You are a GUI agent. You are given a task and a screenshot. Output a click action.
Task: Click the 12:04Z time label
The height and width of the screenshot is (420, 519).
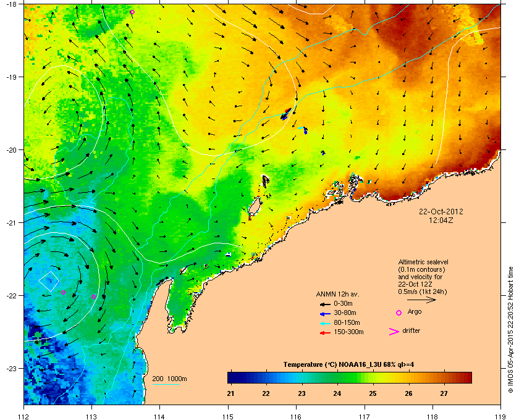tap(441, 220)
